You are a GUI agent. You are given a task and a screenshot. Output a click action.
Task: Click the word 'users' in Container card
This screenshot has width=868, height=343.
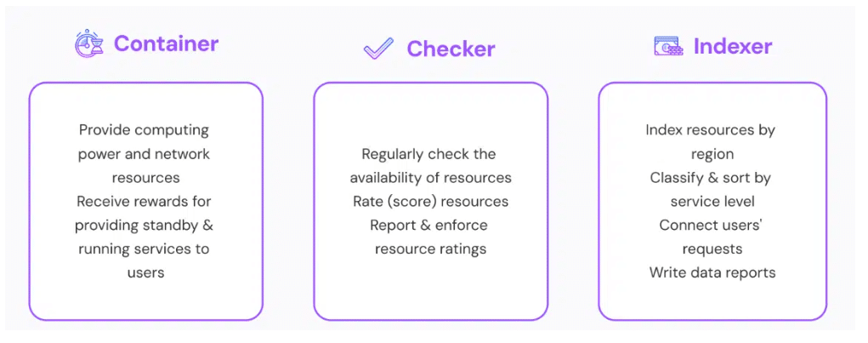[x=145, y=272]
